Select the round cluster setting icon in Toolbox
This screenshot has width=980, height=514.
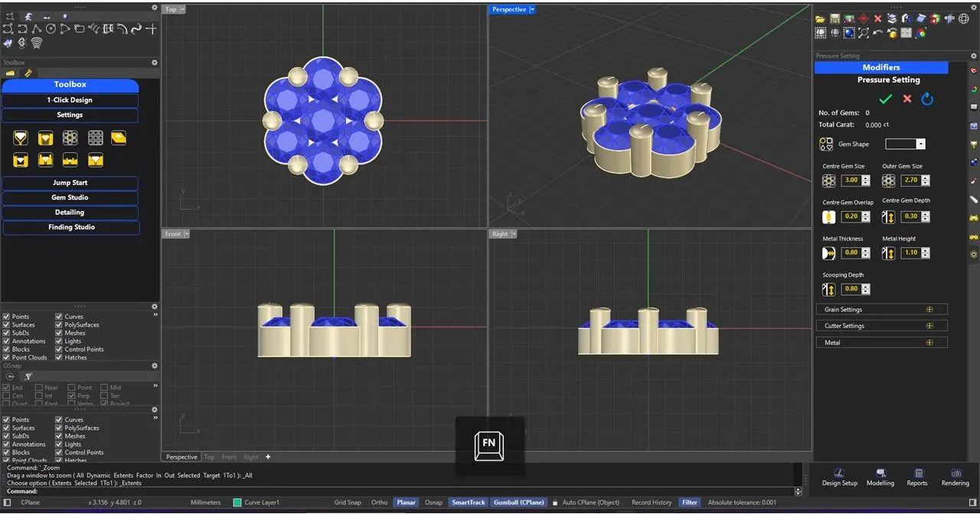[x=70, y=138]
